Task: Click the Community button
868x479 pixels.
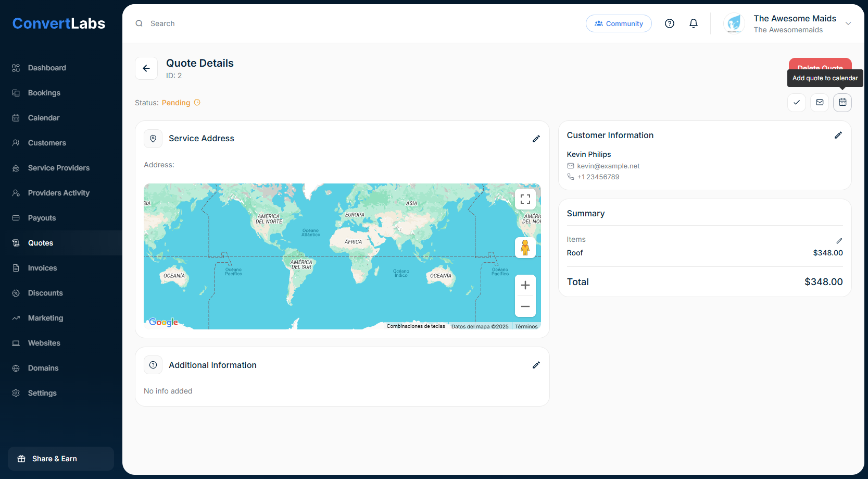Action: (x=619, y=23)
